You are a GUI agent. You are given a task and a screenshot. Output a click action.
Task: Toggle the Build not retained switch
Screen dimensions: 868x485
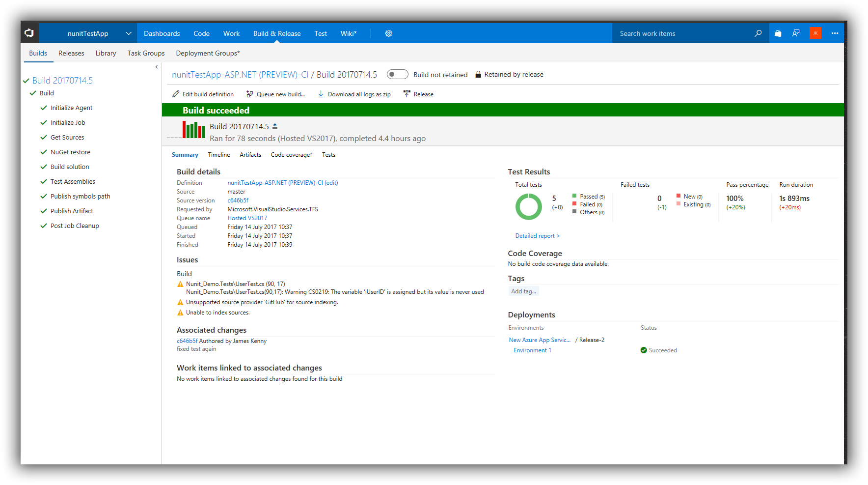click(x=397, y=74)
